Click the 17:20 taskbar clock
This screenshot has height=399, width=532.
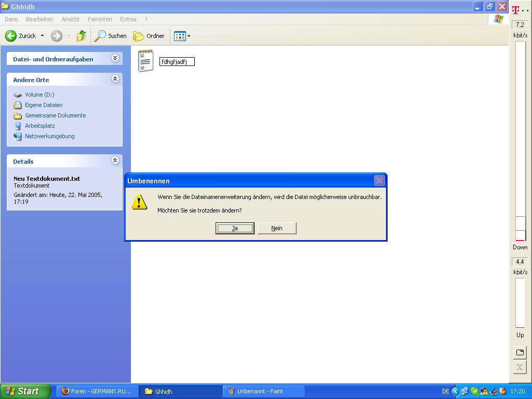(x=517, y=391)
